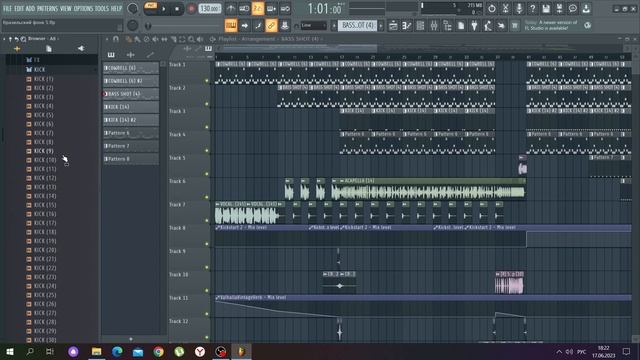Open the piano roll view icon
640x360 pixels.
click(407, 26)
